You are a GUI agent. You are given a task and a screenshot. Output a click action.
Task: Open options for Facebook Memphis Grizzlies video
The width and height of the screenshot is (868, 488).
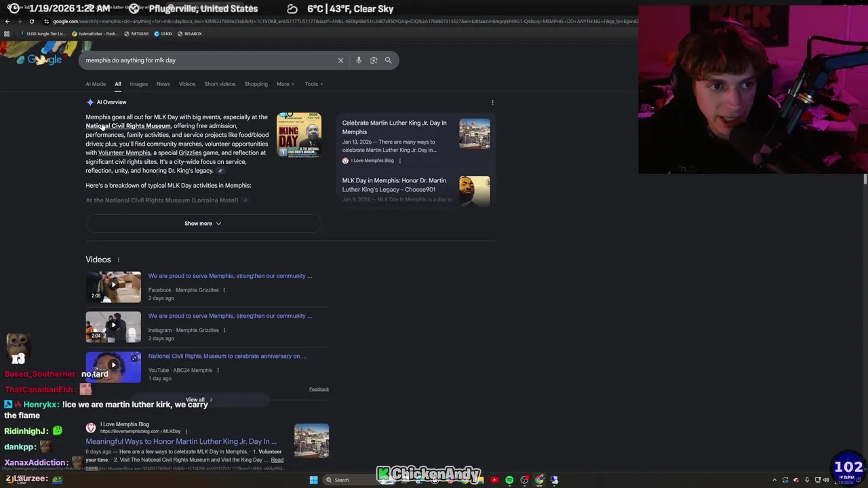[x=224, y=290]
